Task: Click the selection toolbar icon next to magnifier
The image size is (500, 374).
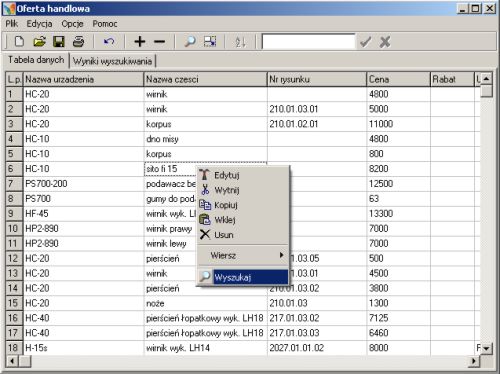Action: (210, 42)
